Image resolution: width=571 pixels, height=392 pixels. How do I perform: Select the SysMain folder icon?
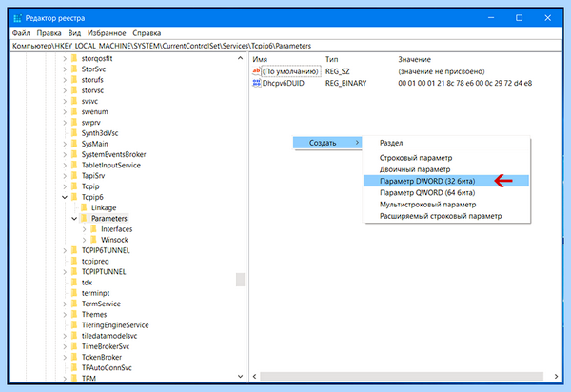[x=74, y=144]
